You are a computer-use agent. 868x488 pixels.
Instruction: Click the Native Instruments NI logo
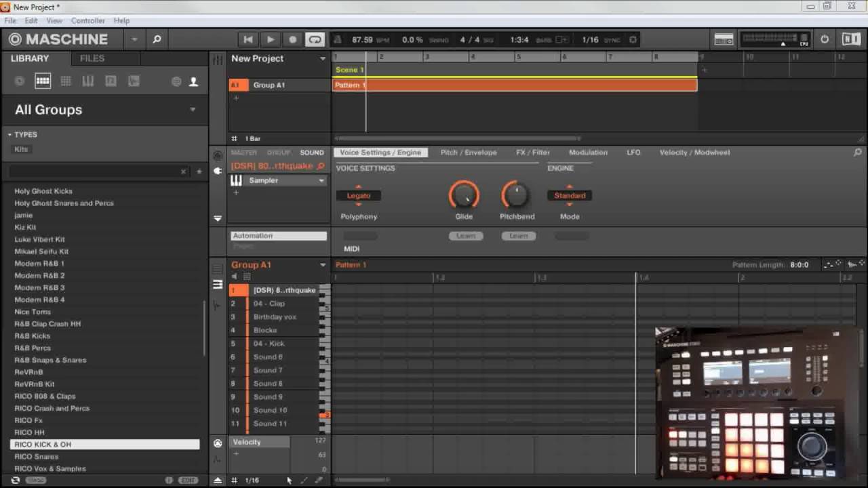click(x=851, y=39)
